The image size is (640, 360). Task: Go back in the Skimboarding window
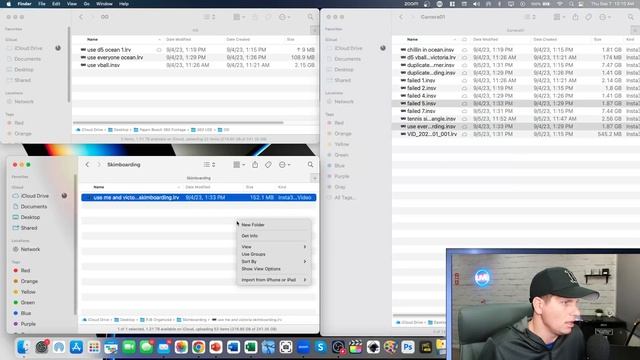click(x=87, y=164)
